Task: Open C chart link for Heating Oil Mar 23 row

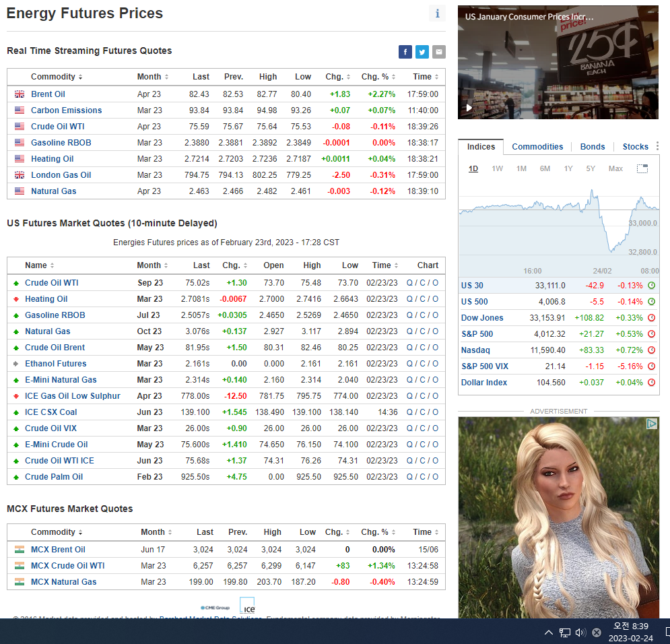Action: 422,299
